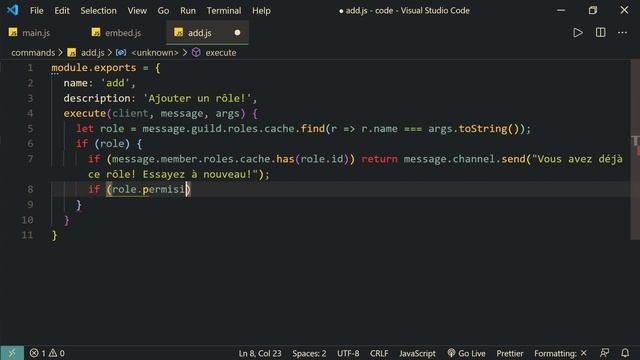Restore down the VS Code window
The width and height of the screenshot is (640, 360).
(593, 10)
